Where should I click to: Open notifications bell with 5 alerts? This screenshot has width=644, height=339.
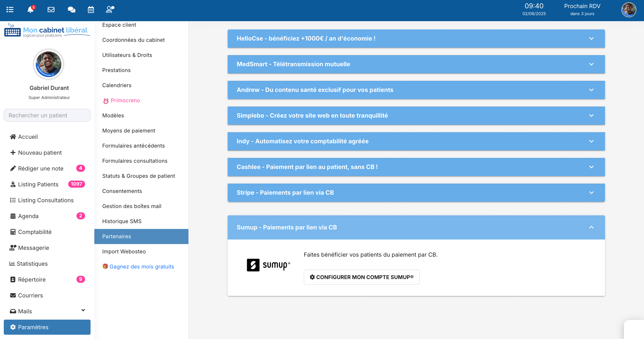pyautogui.click(x=31, y=9)
